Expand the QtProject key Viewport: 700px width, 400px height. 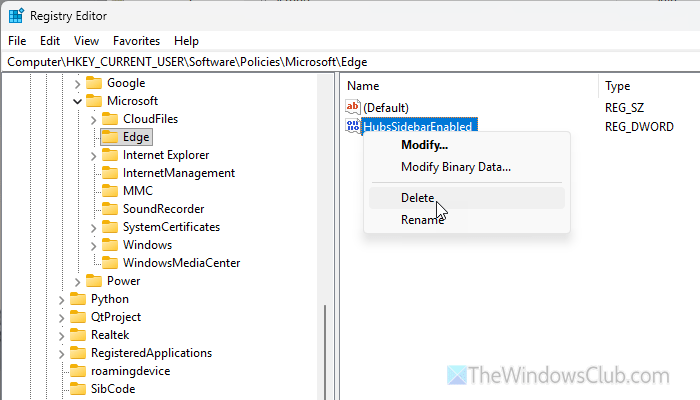[x=61, y=318]
